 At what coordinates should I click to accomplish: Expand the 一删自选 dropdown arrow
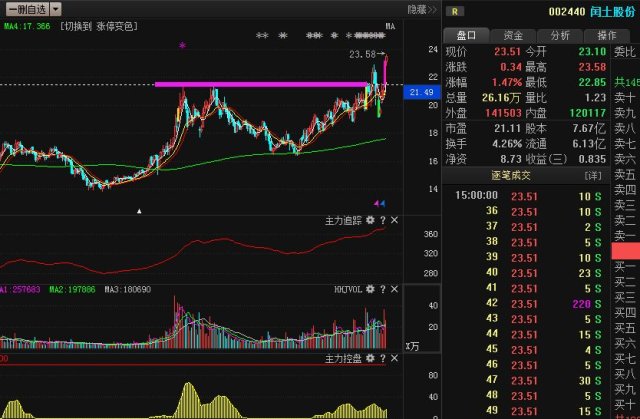coord(56,9)
